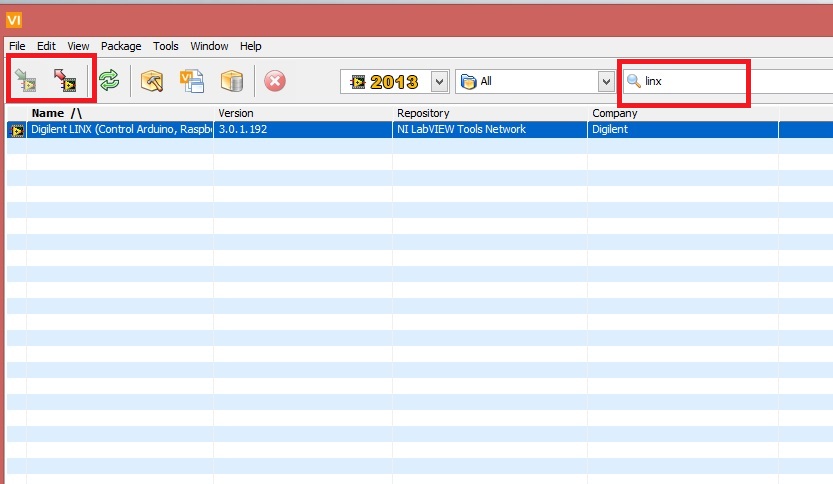The width and height of the screenshot is (833, 484).
Task: Open the View menu
Action: 78,46
